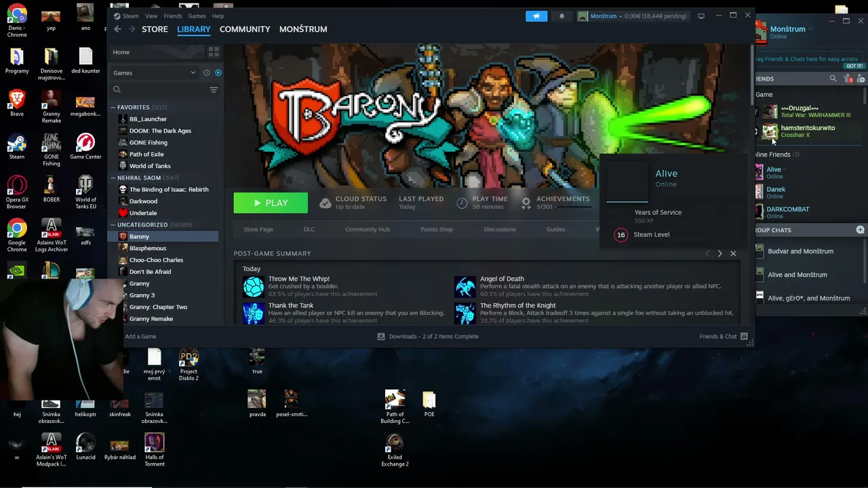This screenshot has width=868, height=488.
Task: Switch library to grid view icon
Action: coord(214,52)
